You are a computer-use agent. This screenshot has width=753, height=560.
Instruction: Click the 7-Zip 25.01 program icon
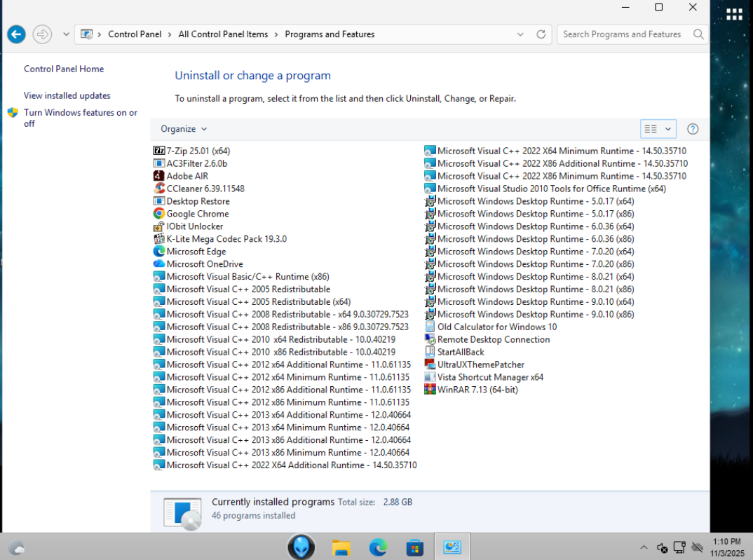click(159, 151)
